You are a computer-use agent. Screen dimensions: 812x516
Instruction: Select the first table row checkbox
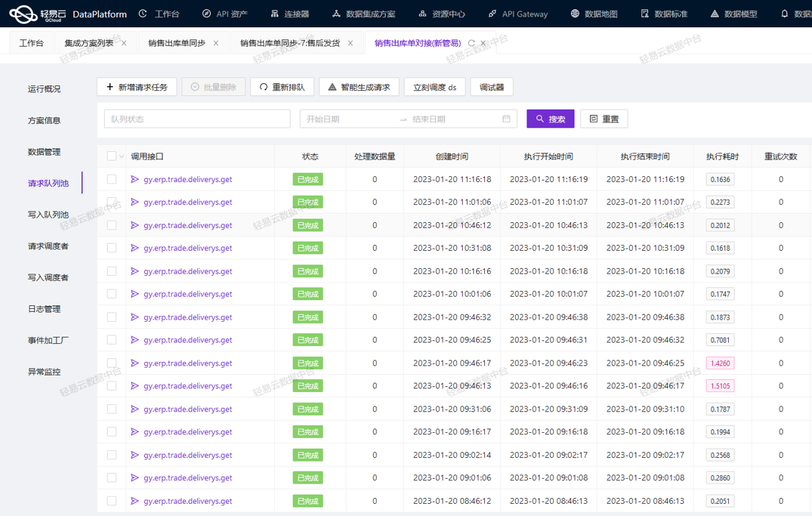111,179
